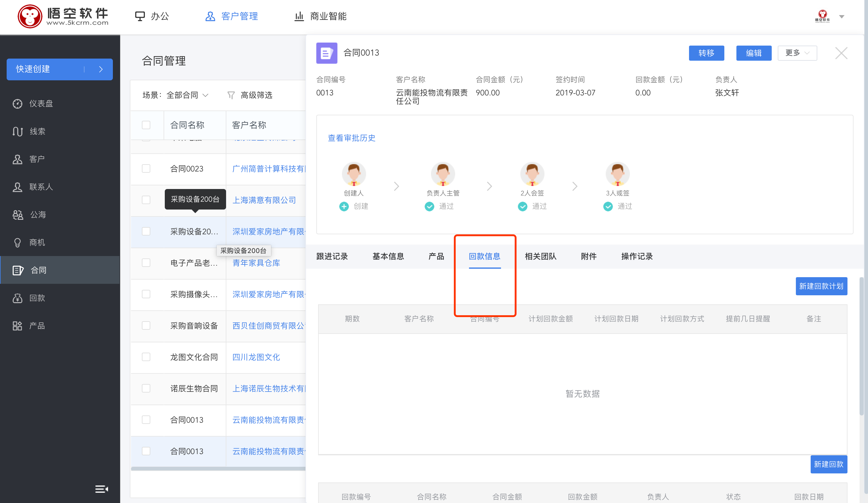Viewport: 868px width, 503px height.
Task: Click the 新建回款 button
Action: point(829,464)
